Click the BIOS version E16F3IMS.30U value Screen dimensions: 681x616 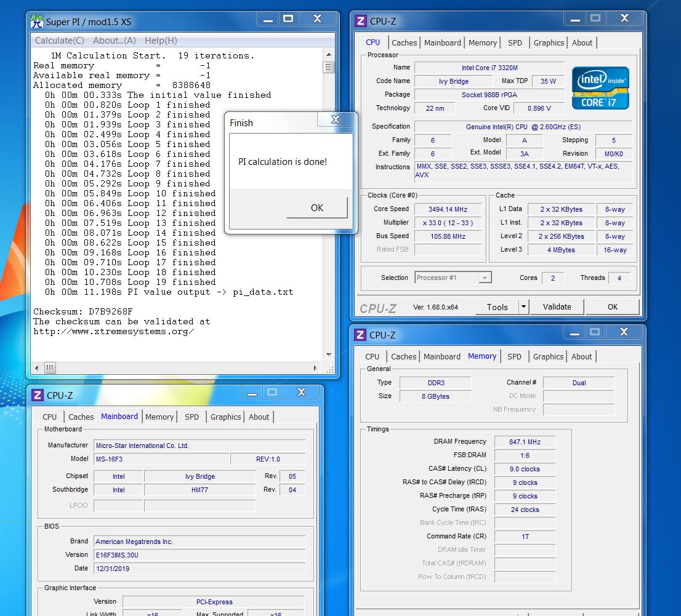199,555
